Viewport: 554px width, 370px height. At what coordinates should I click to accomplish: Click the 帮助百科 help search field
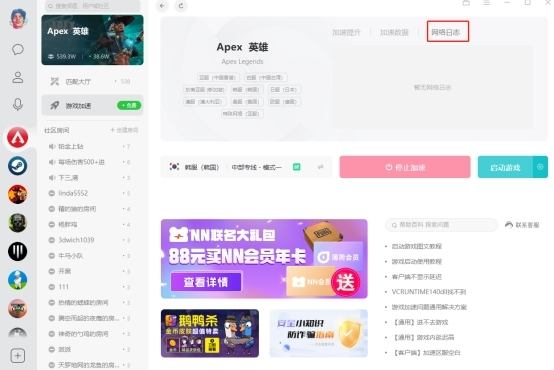(441, 225)
